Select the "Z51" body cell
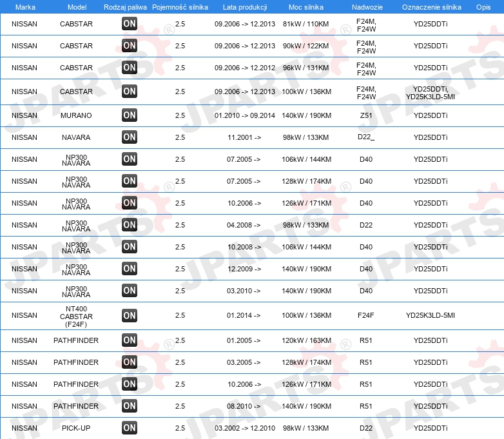Screen dimensions: 504x439 366,115
